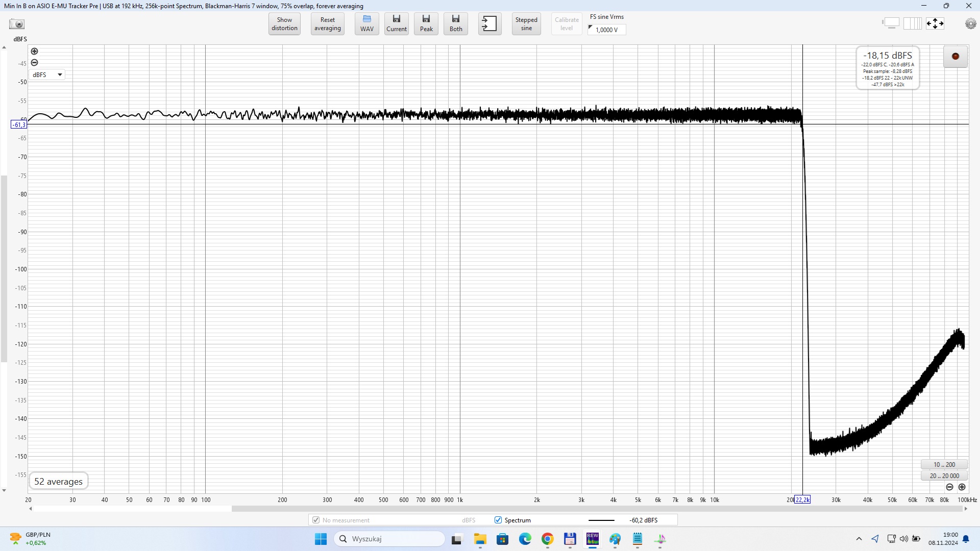Click Show distortion button
The image size is (980, 551).
tap(284, 24)
